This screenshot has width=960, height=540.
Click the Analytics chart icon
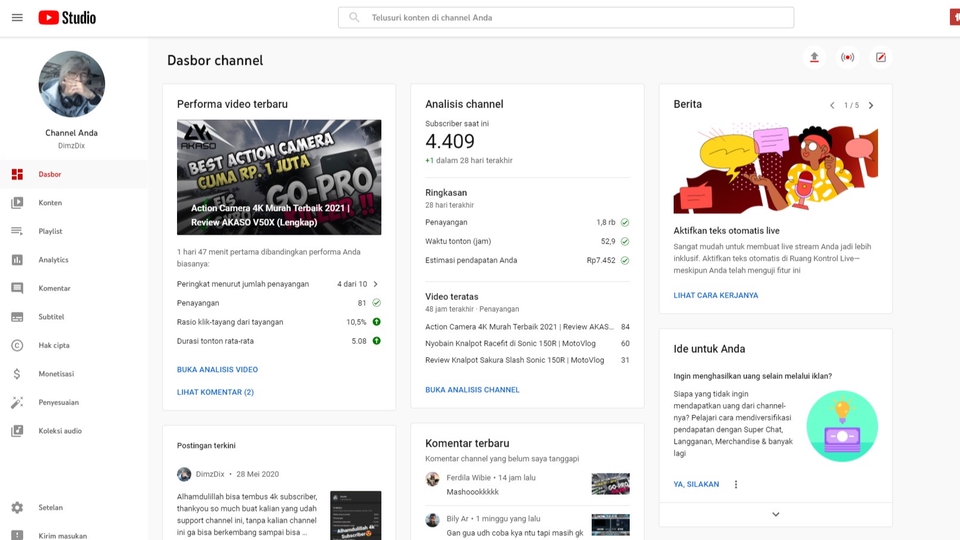click(x=17, y=260)
